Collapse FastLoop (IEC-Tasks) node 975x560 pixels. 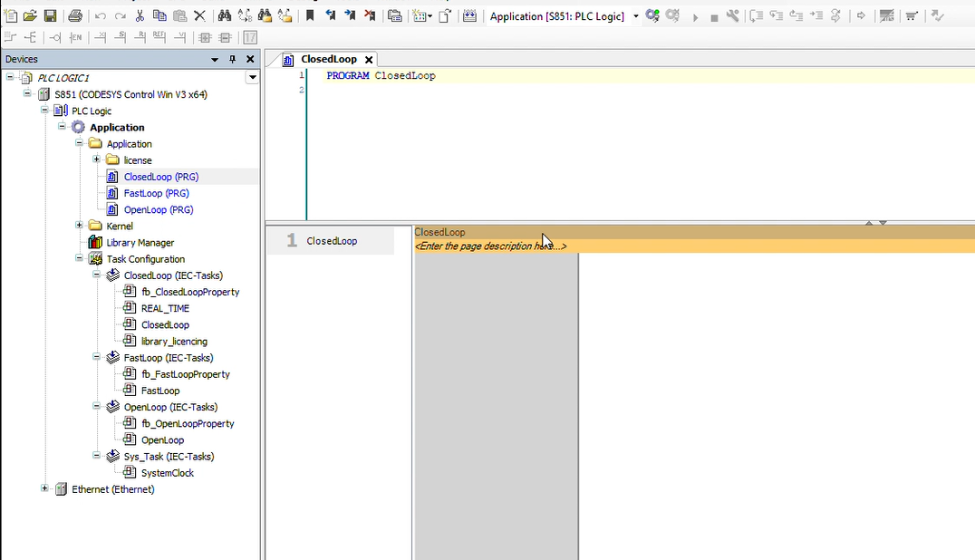point(96,357)
